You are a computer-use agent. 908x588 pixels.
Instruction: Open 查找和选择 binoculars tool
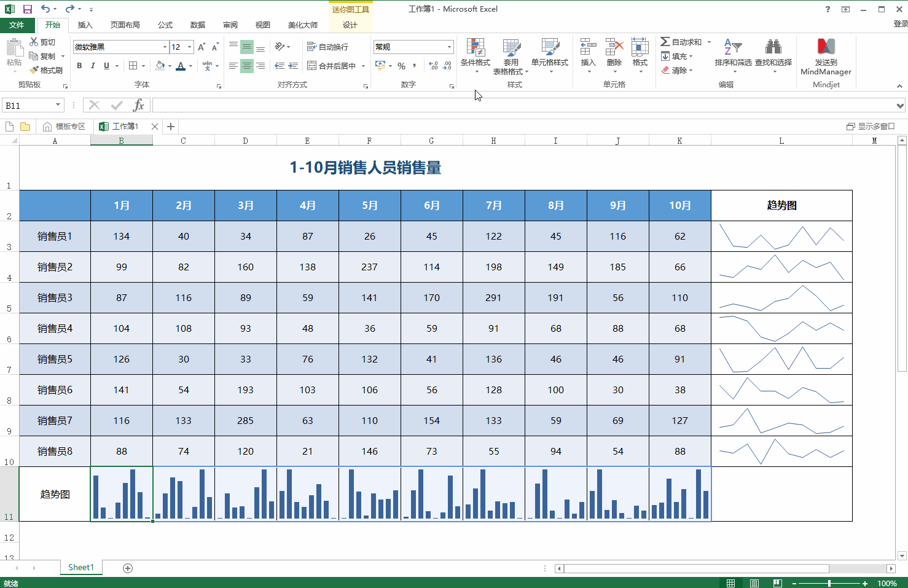coord(773,55)
